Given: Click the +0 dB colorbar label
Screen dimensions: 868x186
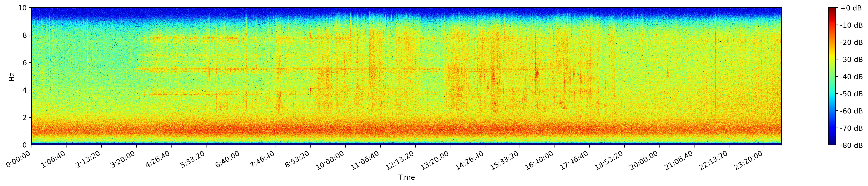Looking at the screenshot, I should tap(851, 8).
